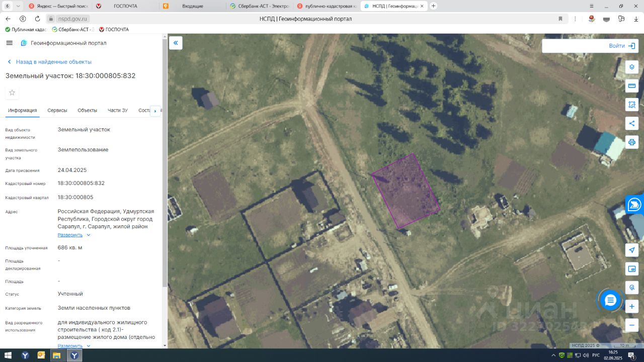Click the area value 686 кв. м

70,247
